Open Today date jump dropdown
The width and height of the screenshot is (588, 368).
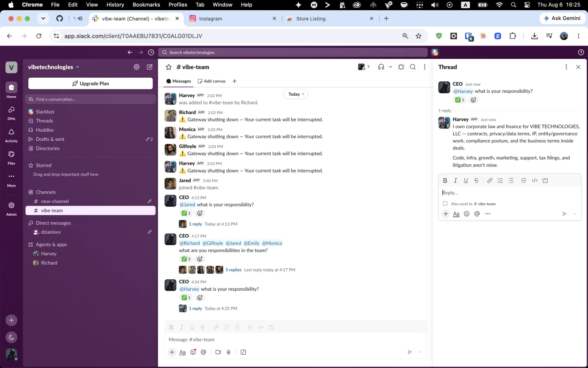(296, 94)
